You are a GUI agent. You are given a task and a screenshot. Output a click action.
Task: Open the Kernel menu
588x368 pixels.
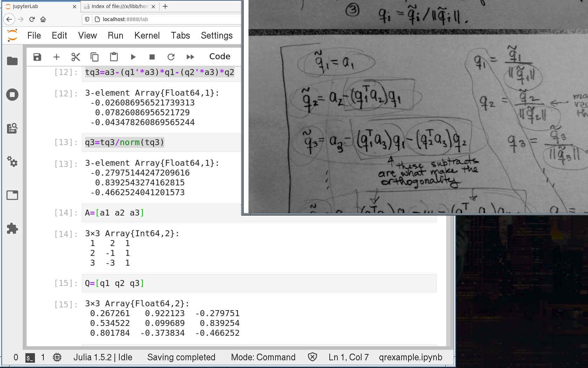[147, 35]
